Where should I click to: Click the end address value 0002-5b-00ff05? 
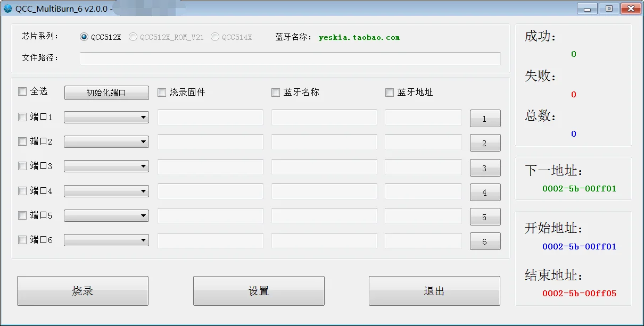579,294
